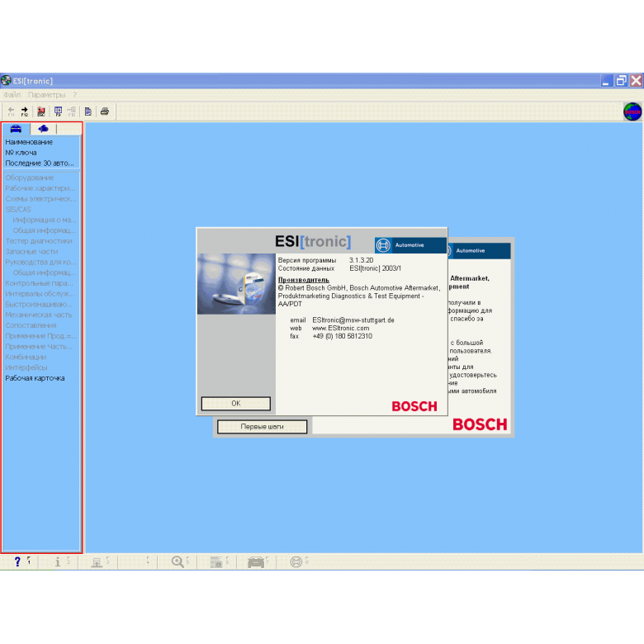
Task: Click Информация о ма... sub-entry
Action: pyautogui.click(x=45, y=220)
